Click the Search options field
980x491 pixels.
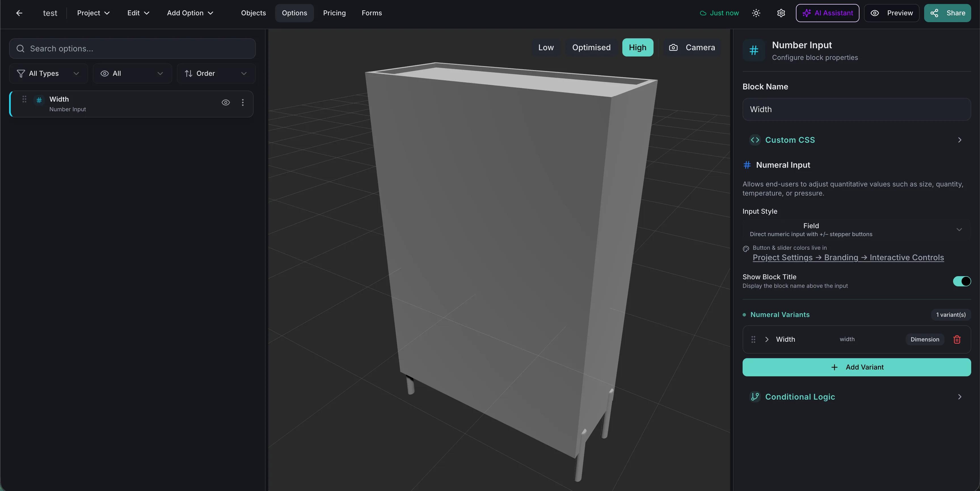coord(132,49)
